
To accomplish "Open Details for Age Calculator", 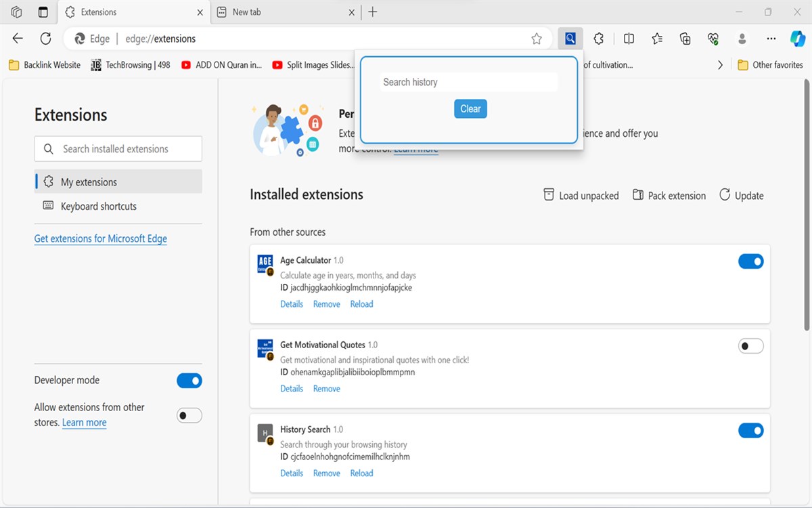I will tap(292, 304).
